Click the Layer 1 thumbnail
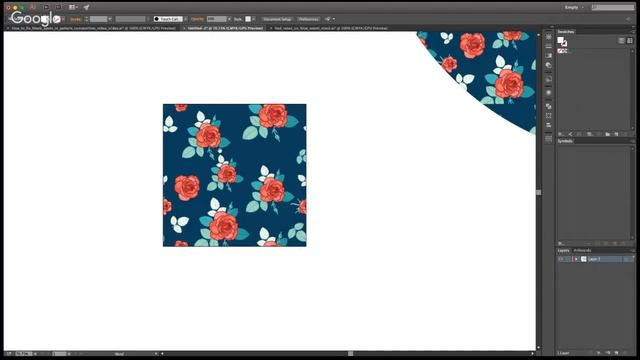Image resolution: width=640 pixels, height=360 pixels. (x=584, y=259)
